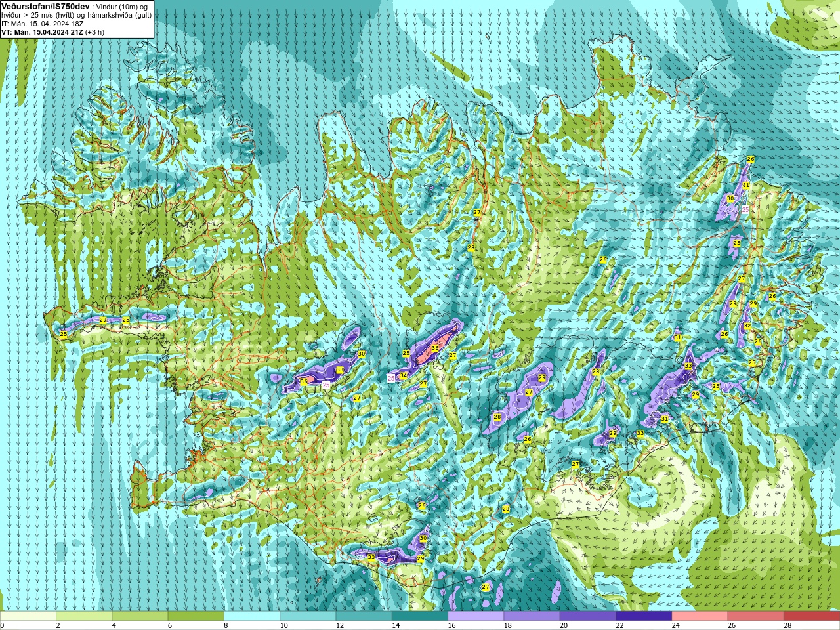Click the legend tick label "22"
Viewport: 840px width, 630px height.
[x=619, y=625]
